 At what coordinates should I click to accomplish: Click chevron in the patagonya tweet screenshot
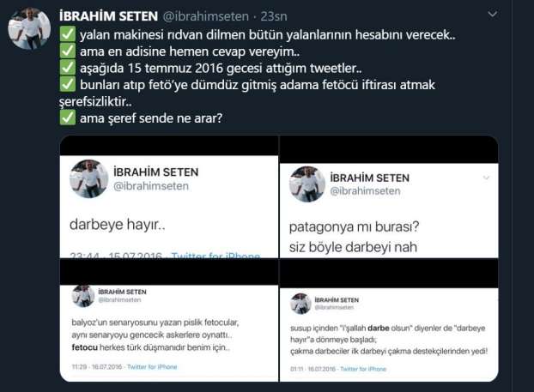click(486, 178)
